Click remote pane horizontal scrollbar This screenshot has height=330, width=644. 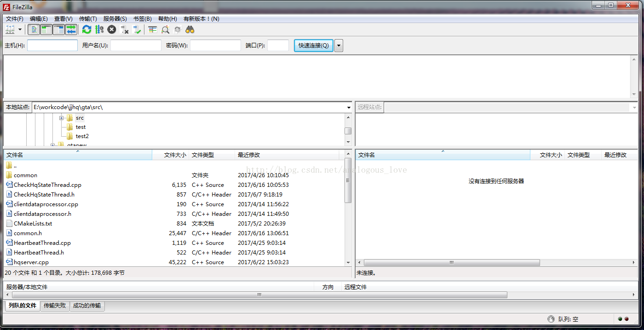(452, 263)
